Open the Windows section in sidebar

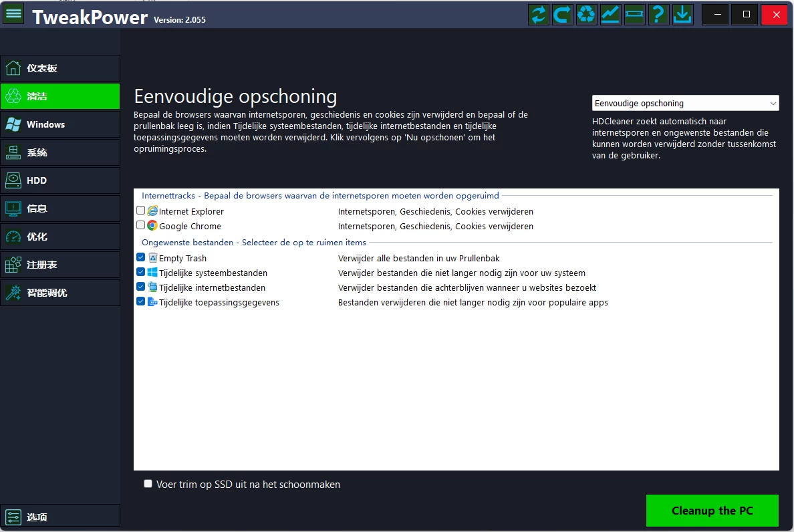(x=60, y=124)
